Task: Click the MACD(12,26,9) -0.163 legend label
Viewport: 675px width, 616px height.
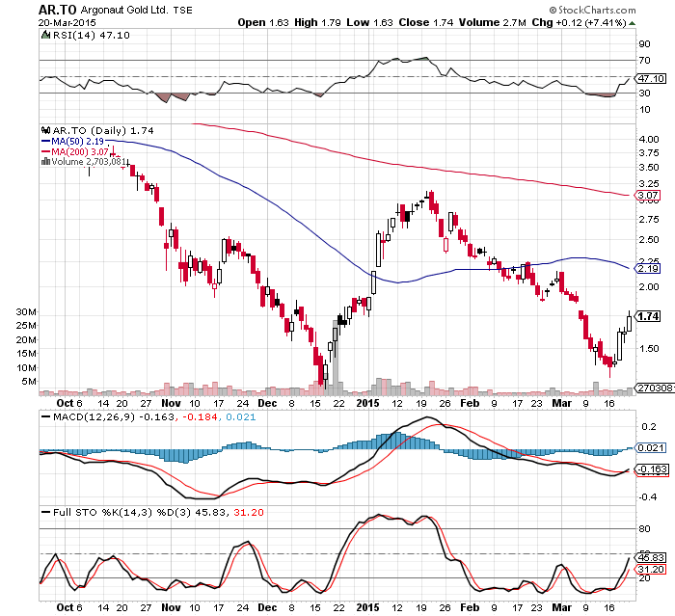Action: pos(114,417)
